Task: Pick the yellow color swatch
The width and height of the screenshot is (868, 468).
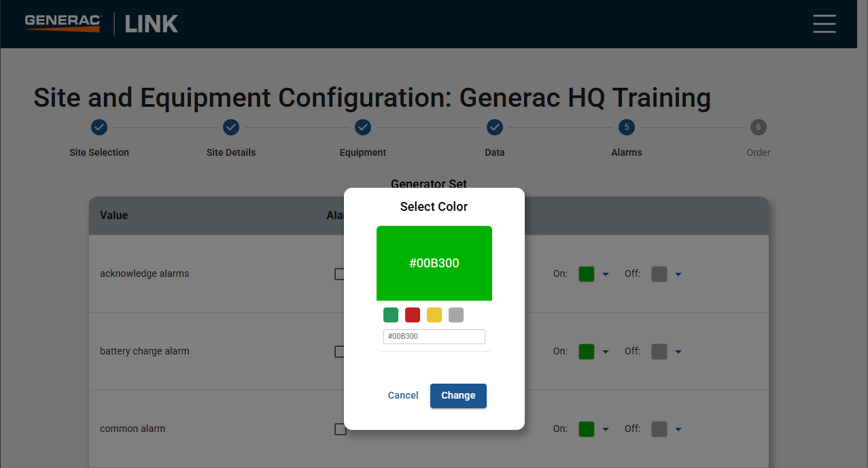Action: pyautogui.click(x=434, y=315)
